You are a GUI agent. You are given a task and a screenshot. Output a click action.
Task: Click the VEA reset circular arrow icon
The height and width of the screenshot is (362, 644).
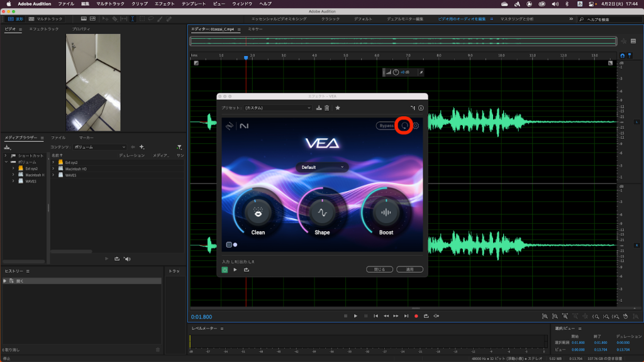(404, 126)
